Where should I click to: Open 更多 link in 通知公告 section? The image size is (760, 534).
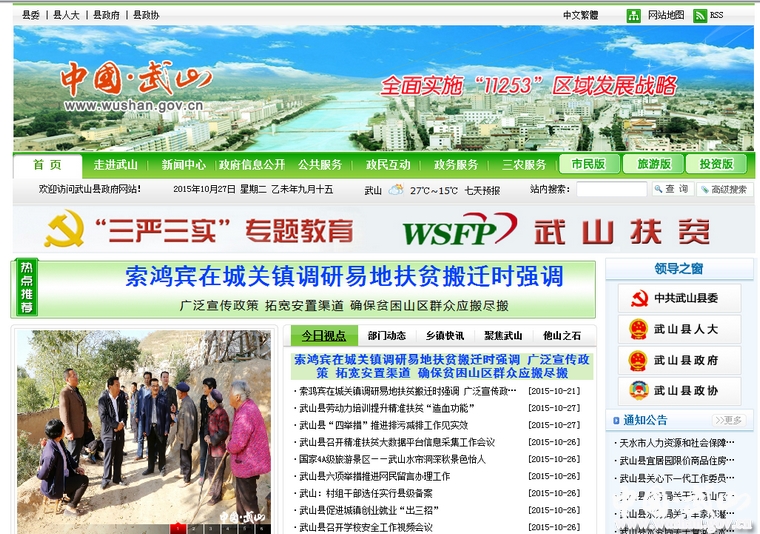[x=728, y=420]
